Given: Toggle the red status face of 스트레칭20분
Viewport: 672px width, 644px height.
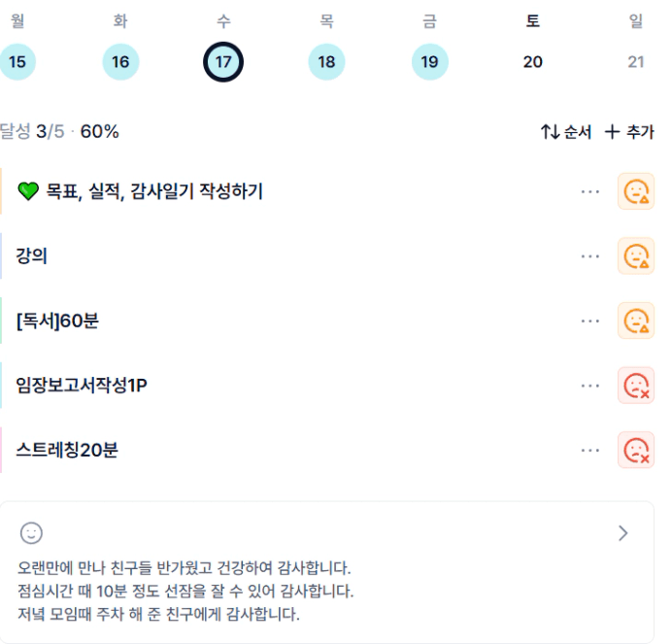Looking at the screenshot, I should tap(636, 450).
